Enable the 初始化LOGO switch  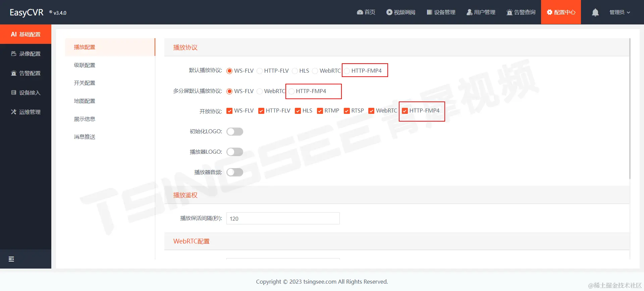[x=235, y=132]
